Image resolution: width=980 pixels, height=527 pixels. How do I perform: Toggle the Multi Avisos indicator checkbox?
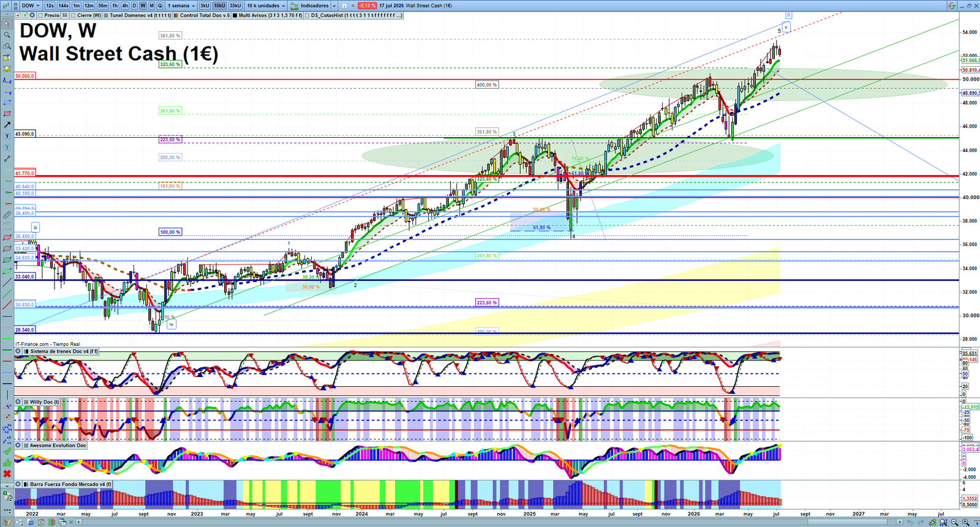(x=235, y=15)
